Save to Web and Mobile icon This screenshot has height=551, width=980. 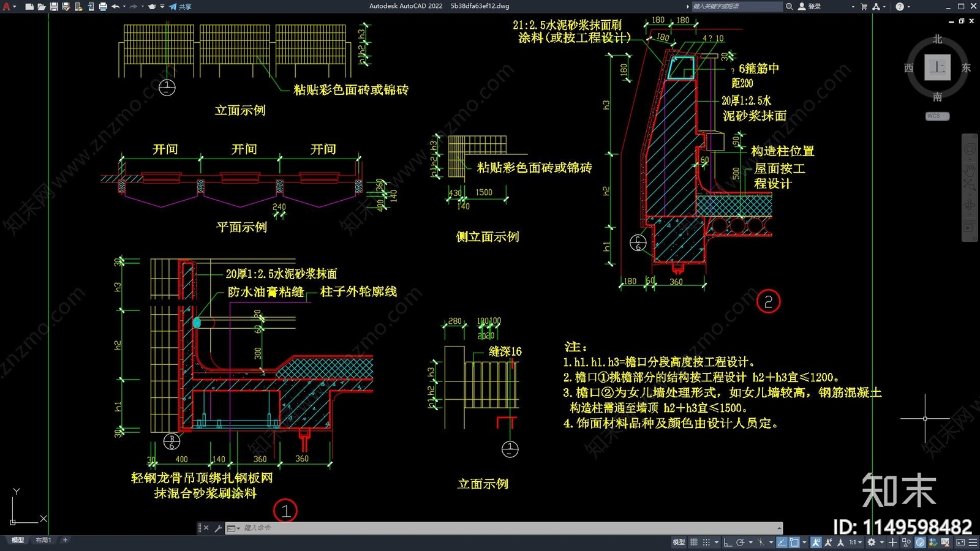coord(91,6)
